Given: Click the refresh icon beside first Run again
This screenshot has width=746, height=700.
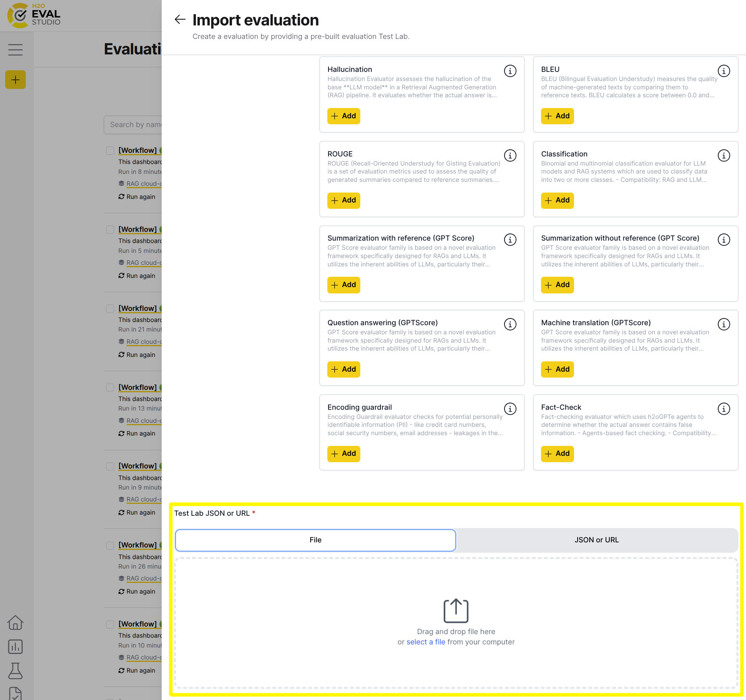Looking at the screenshot, I should [x=122, y=197].
